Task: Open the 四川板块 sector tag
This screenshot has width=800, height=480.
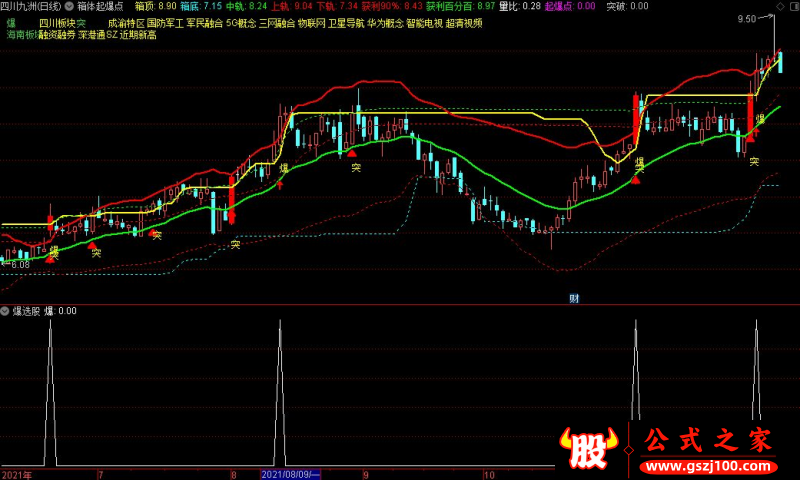Action: 57,23
